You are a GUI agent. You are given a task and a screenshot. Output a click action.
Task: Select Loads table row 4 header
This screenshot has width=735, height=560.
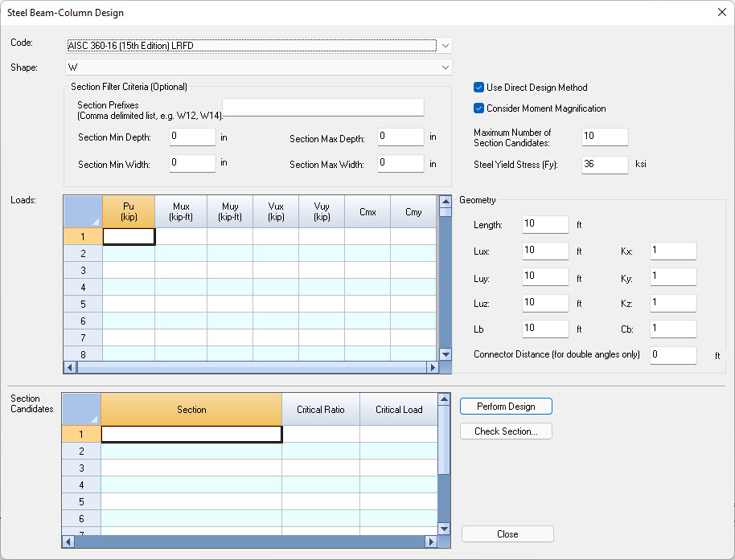click(x=83, y=287)
